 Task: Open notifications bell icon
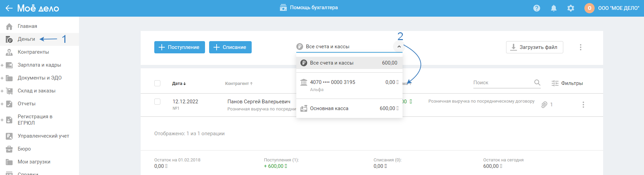coord(554,8)
